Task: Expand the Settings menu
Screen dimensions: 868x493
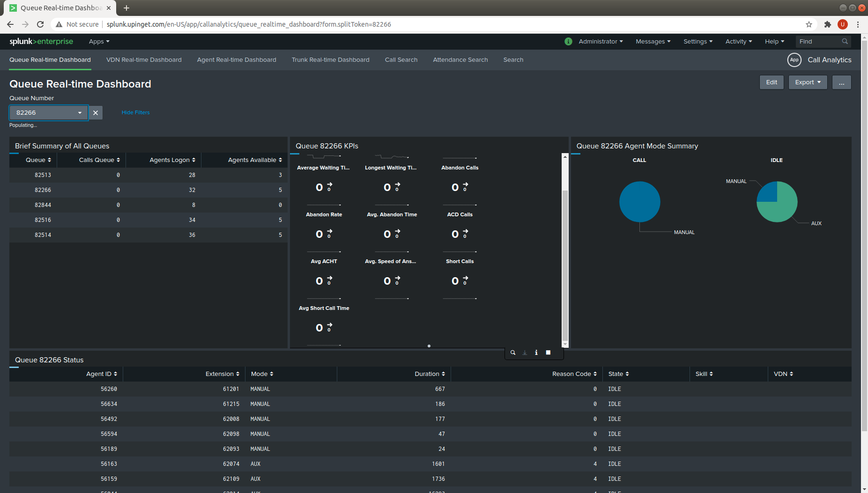Action: [698, 41]
